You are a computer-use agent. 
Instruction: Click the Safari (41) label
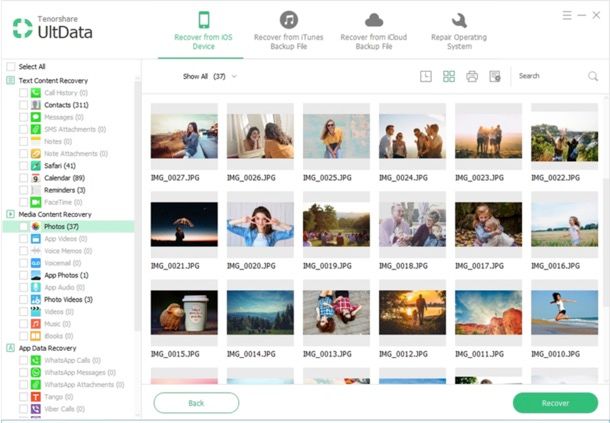point(60,166)
